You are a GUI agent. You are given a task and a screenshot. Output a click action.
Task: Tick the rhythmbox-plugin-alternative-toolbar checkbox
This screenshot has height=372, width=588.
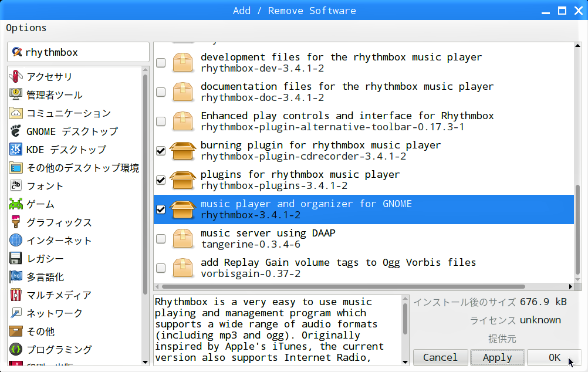point(161,121)
